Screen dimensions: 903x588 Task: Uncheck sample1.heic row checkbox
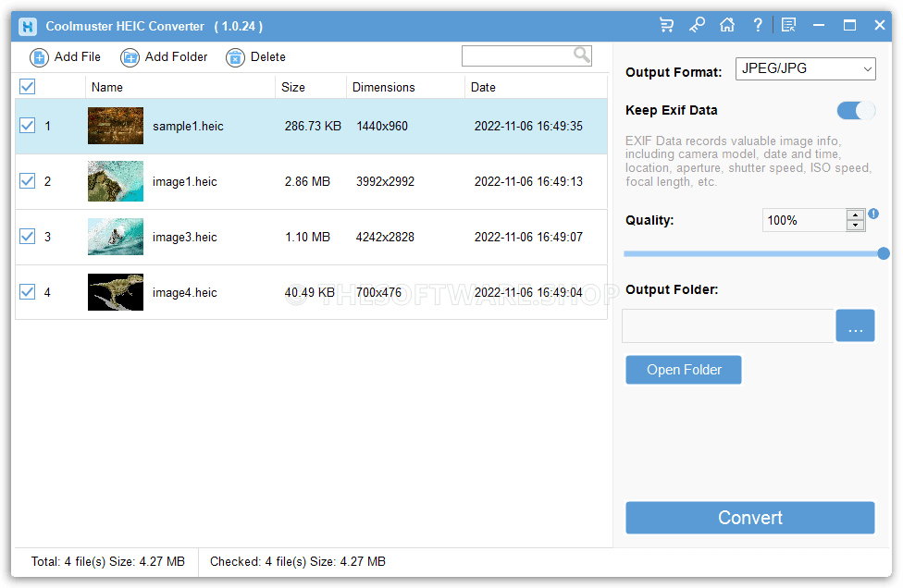coord(28,126)
